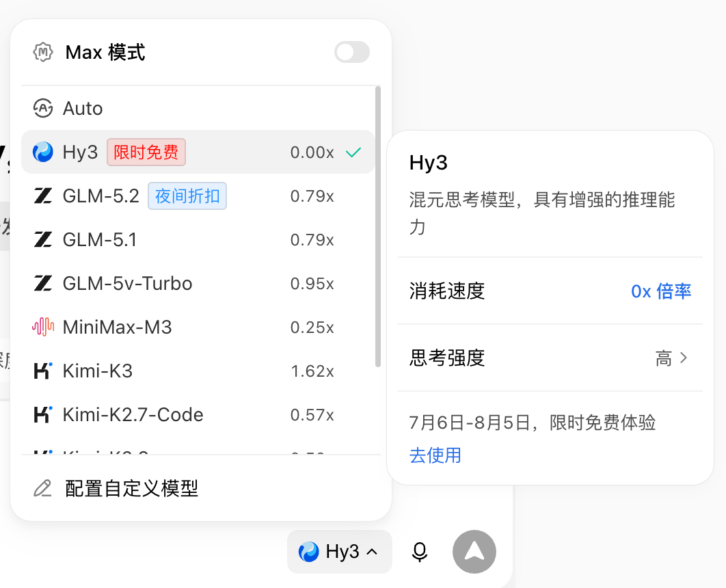This screenshot has height=588, width=726.
Task: Click the MiniMax-M3 waveform icon
Action: [43, 327]
